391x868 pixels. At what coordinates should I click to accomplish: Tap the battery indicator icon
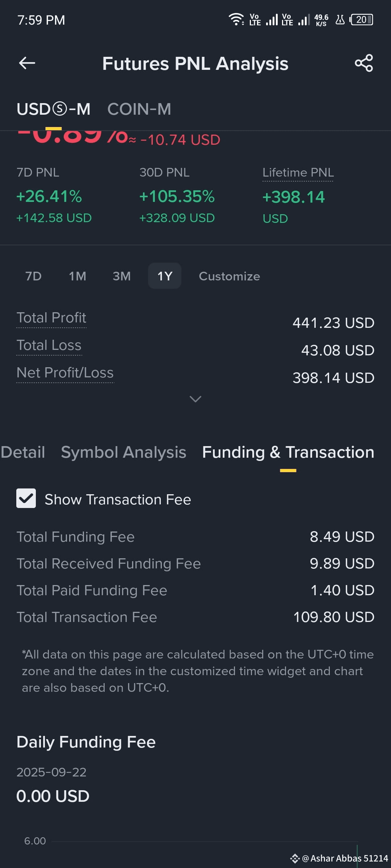(x=361, y=20)
